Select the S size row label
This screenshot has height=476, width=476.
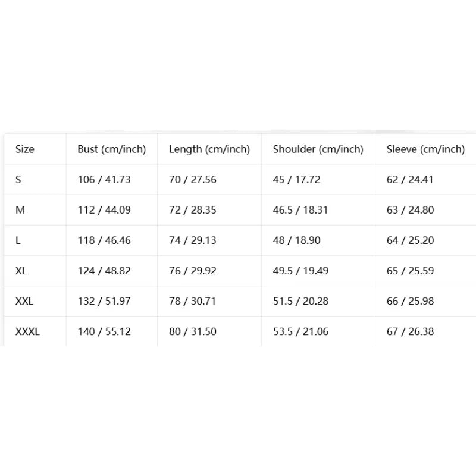click(x=18, y=180)
